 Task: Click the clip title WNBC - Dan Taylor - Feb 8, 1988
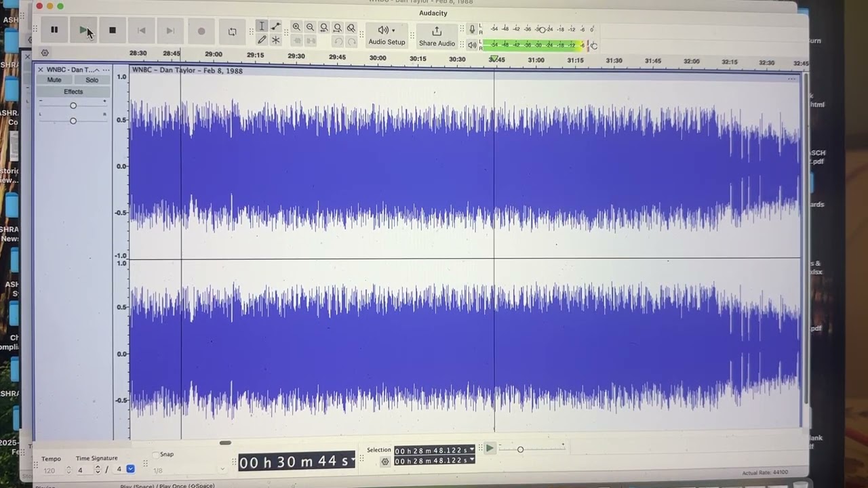(x=187, y=70)
